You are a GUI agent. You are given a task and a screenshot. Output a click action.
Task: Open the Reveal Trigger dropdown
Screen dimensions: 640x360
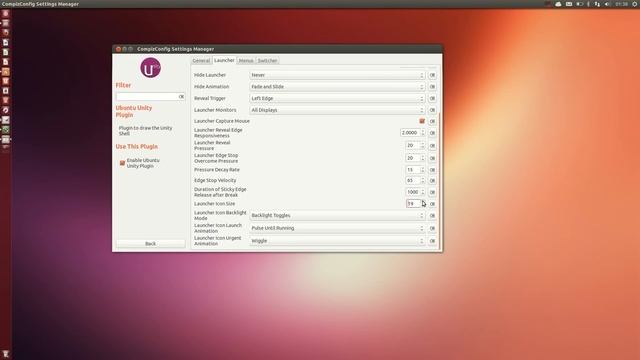click(337, 98)
